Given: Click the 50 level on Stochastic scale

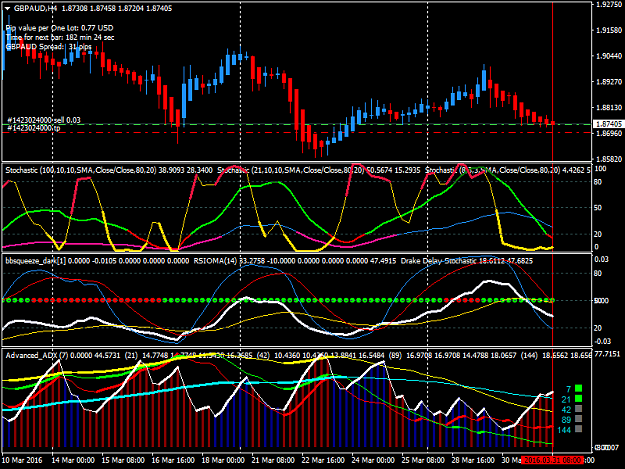Looking at the screenshot, I should [x=598, y=208].
